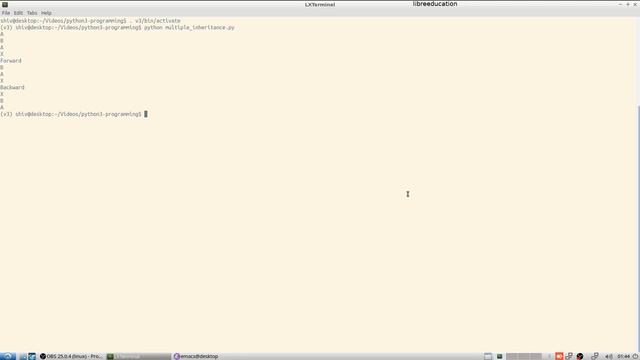
Task: Launch the file manager icon in taskbar
Action: click(23, 356)
